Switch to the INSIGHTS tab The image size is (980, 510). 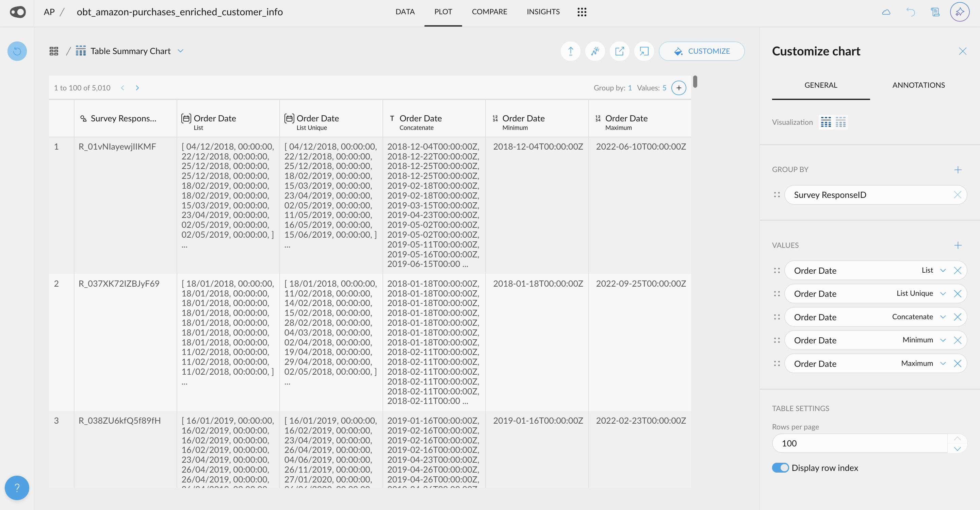[543, 12]
